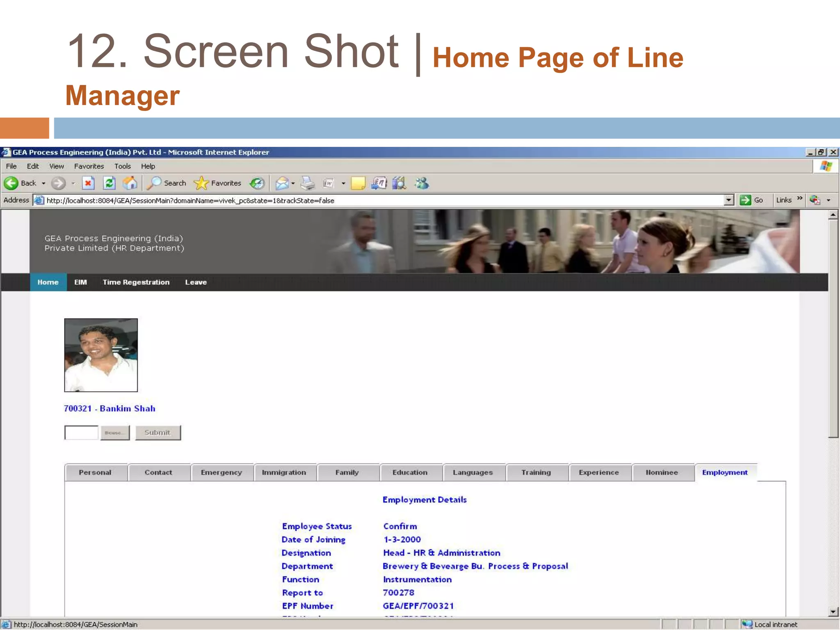Click the vertical scrollbar thumb
This screenshot has height=630, width=840.
coord(833,329)
